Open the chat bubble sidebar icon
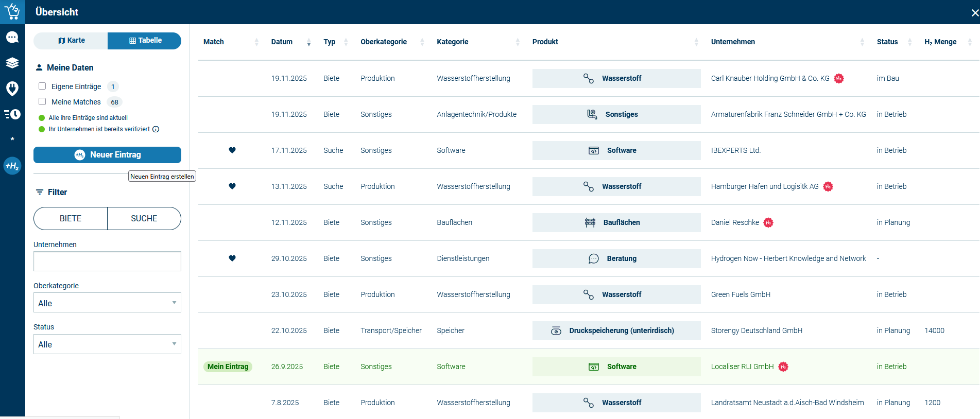 tap(12, 37)
